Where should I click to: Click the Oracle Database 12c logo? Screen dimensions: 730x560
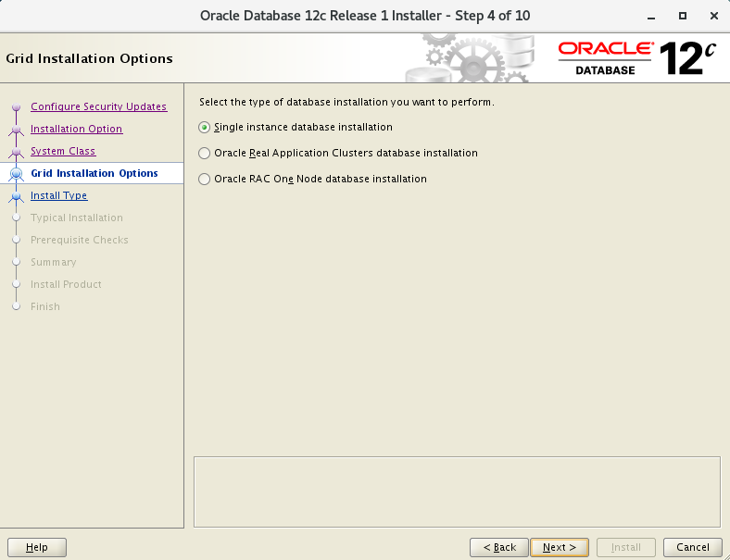636,58
